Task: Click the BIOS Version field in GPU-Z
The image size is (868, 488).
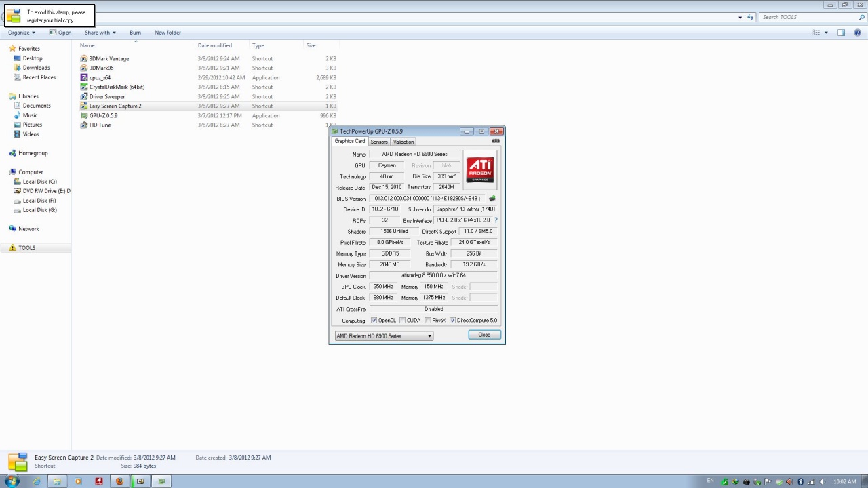Action: pos(428,199)
